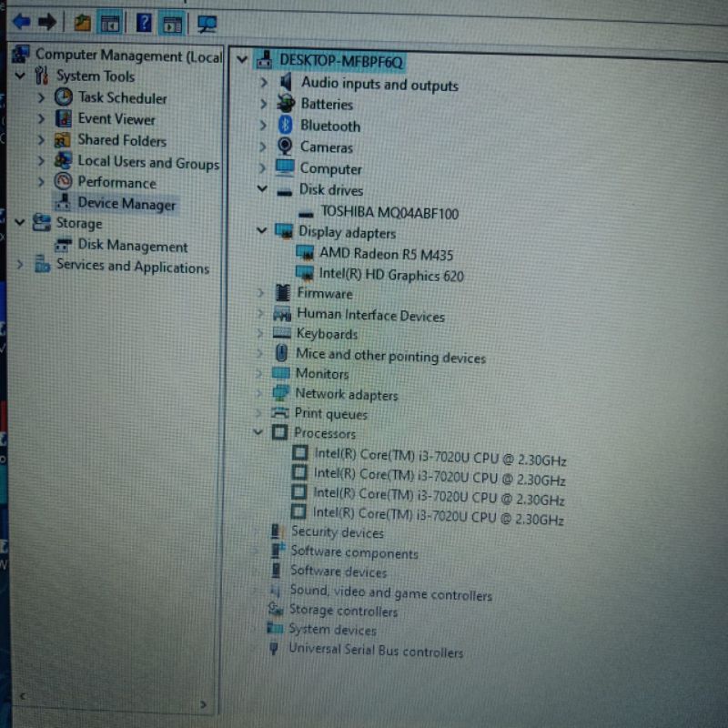Expand the Task Scheduler node
The height and width of the screenshot is (728, 728).
41,97
